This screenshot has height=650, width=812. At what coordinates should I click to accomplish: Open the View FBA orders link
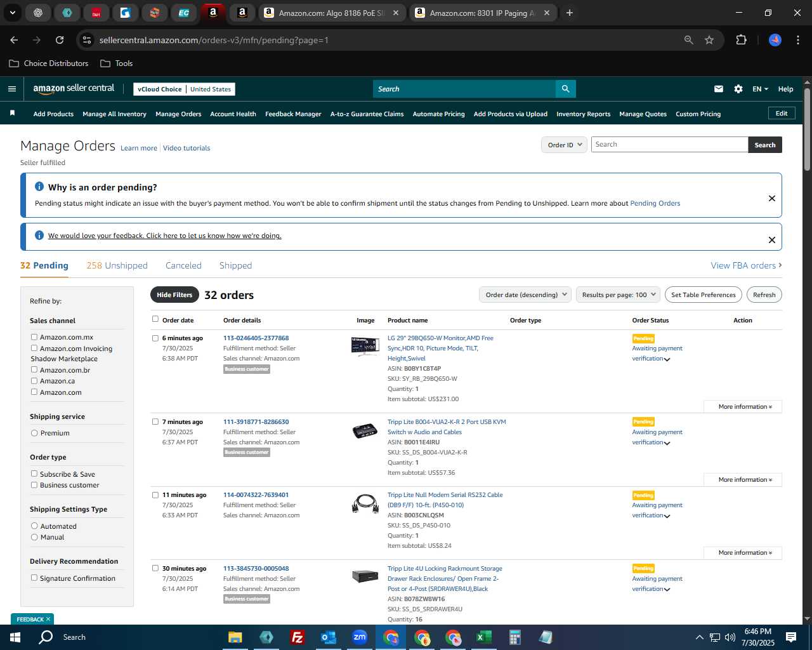[x=746, y=265]
